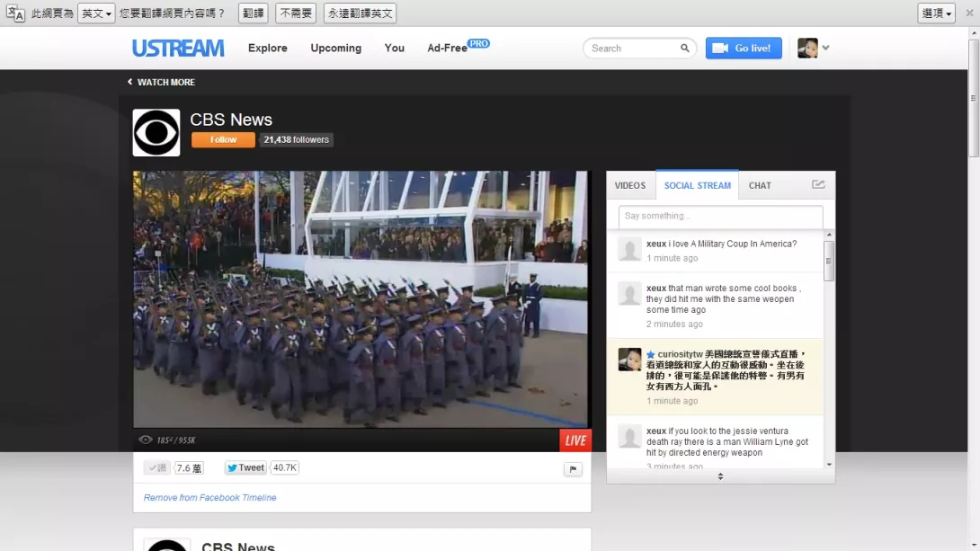Click social stream scrollbar down arrow
The height and width of the screenshot is (551, 980).
(x=829, y=464)
